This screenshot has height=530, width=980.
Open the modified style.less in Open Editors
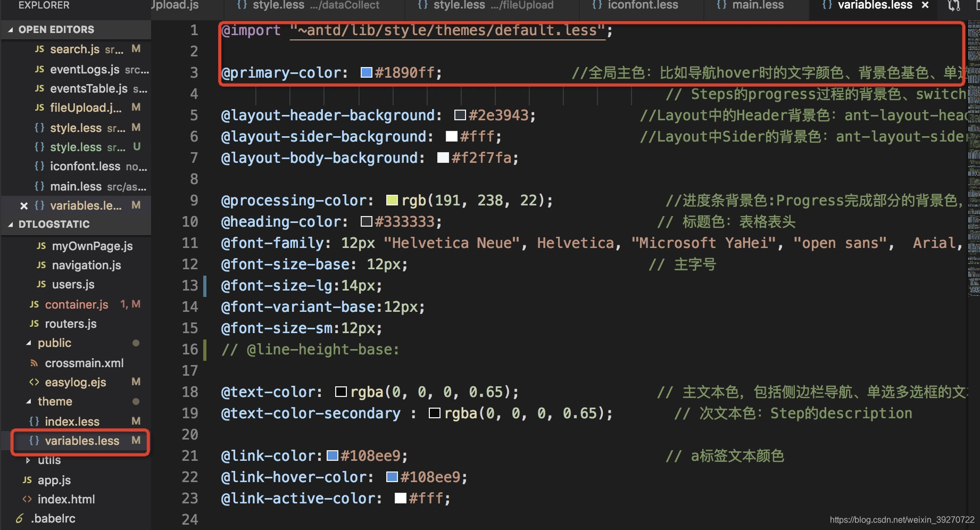(76, 128)
